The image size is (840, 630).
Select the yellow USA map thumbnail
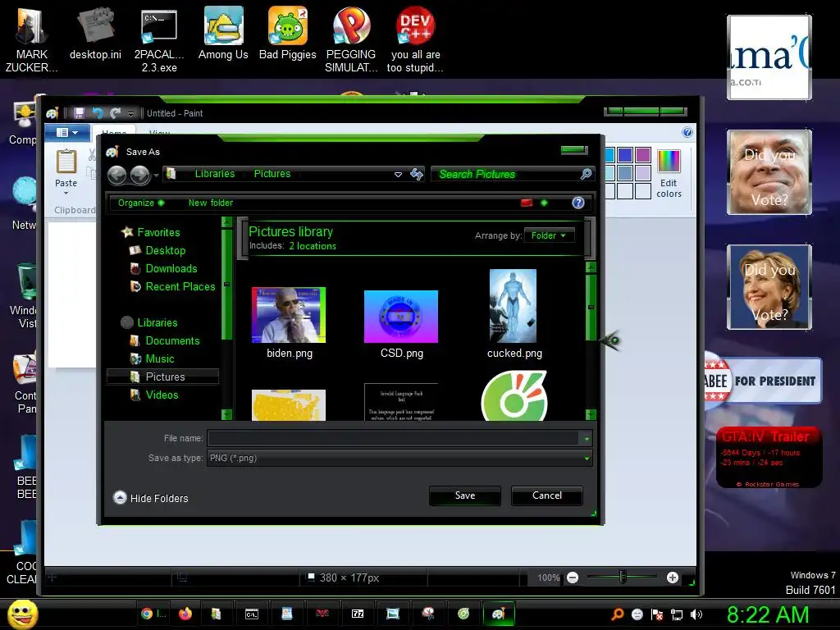(x=289, y=405)
